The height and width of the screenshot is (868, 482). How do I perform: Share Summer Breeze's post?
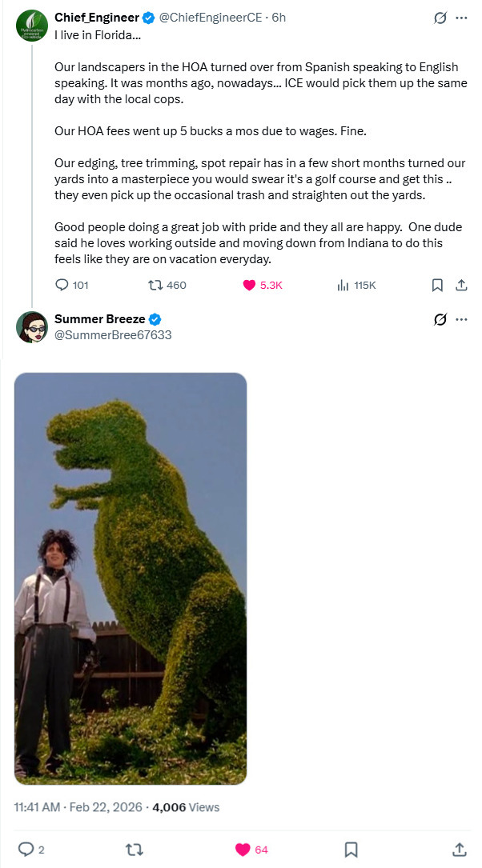point(460,849)
